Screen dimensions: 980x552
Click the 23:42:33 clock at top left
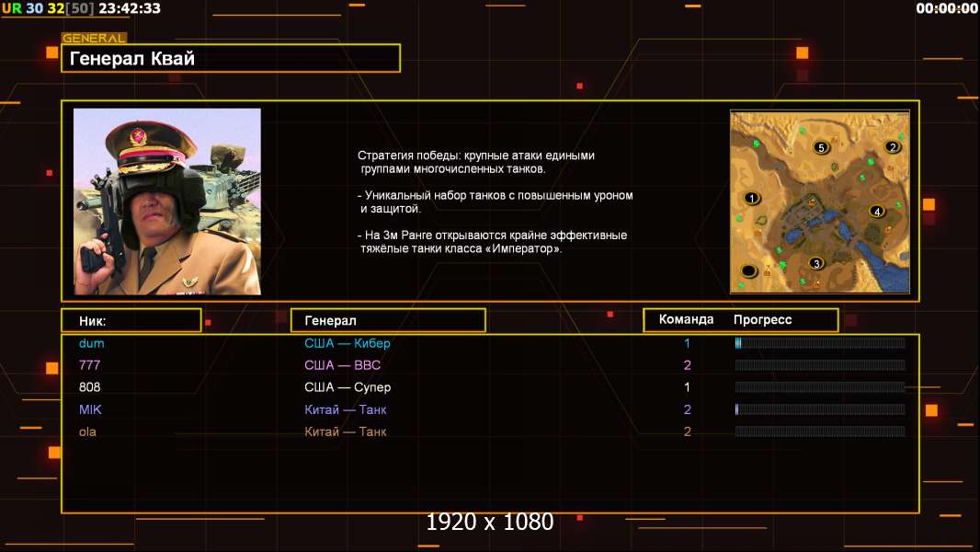[x=130, y=8]
